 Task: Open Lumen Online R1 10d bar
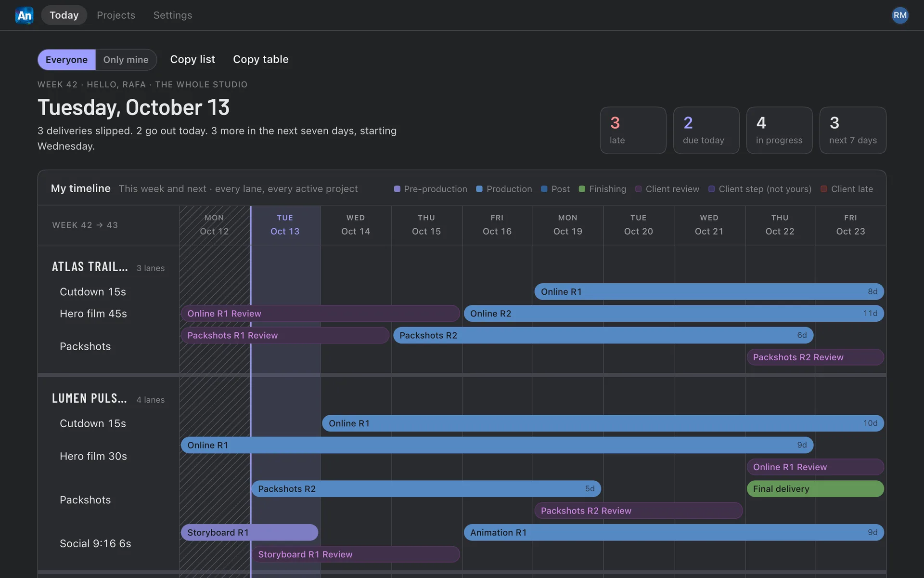[x=603, y=423]
